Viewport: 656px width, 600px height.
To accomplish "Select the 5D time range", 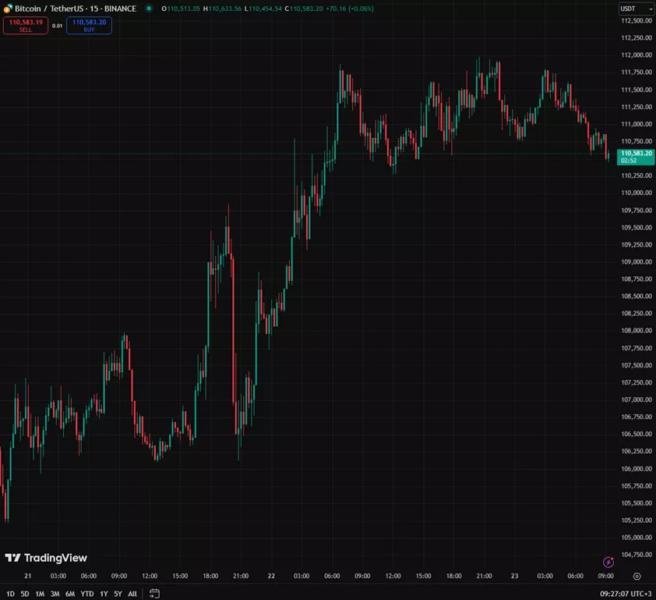I will 25,593.
